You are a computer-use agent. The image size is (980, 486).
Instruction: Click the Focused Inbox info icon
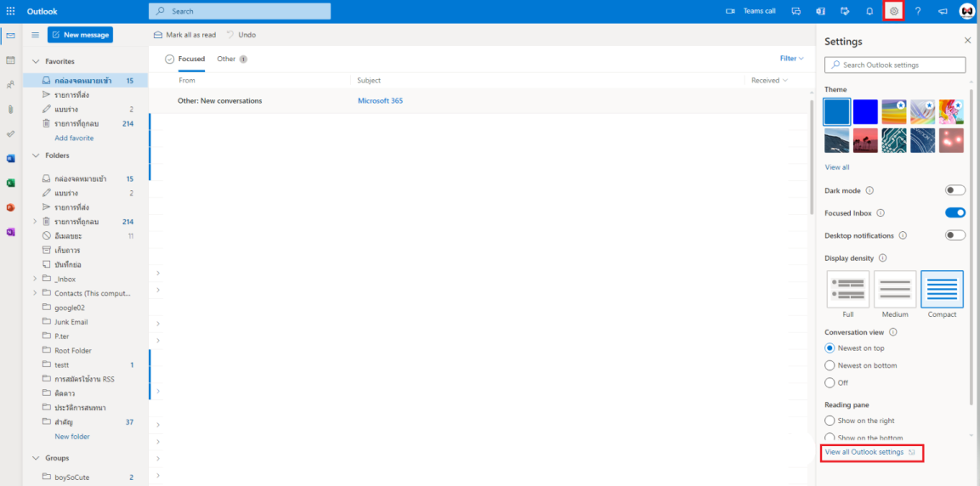tap(881, 213)
